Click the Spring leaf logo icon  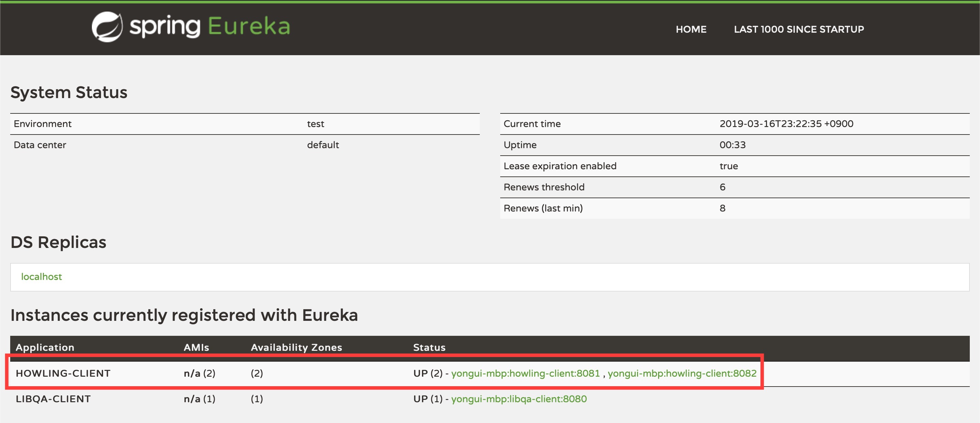point(107,27)
